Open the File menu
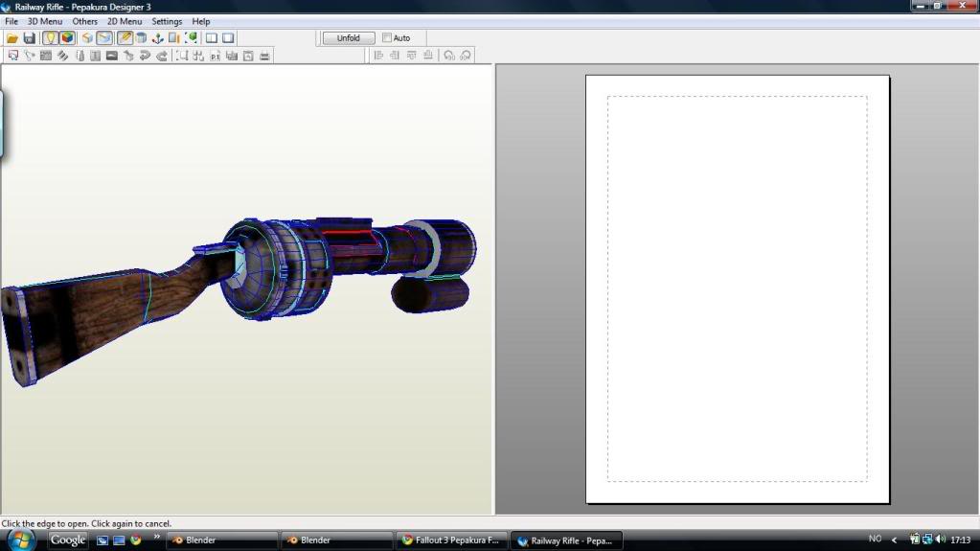Image resolution: width=980 pixels, height=551 pixels. click(x=11, y=21)
